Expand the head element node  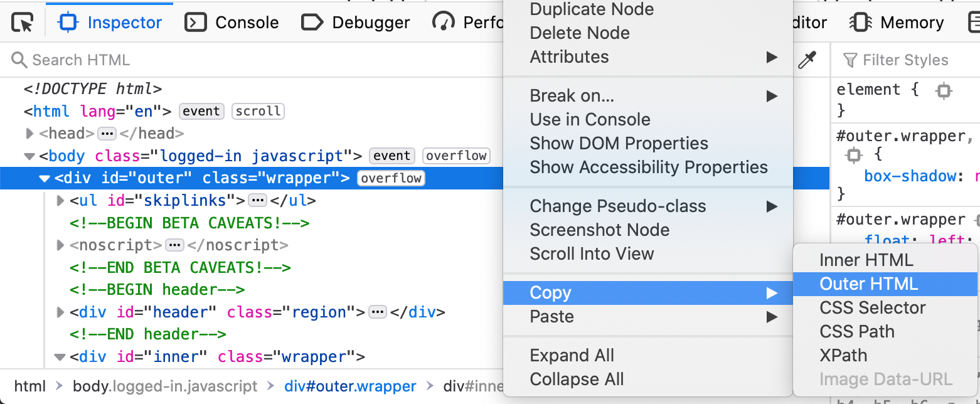[30, 134]
